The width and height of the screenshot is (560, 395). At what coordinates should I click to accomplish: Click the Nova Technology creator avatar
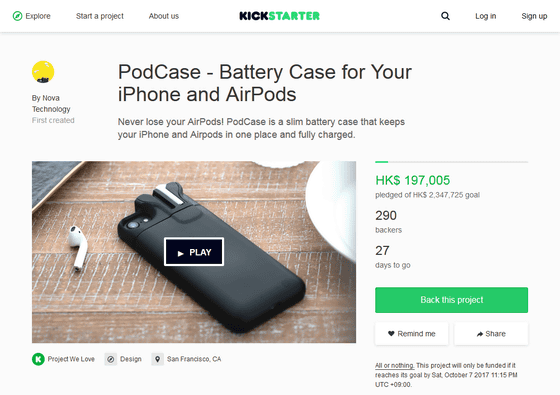[x=43, y=72]
